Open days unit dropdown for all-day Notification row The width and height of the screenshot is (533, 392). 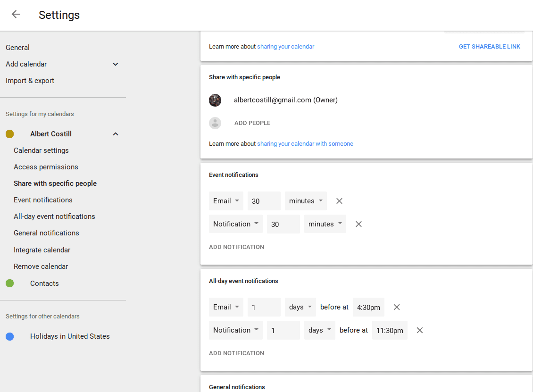pyautogui.click(x=319, y=330)
